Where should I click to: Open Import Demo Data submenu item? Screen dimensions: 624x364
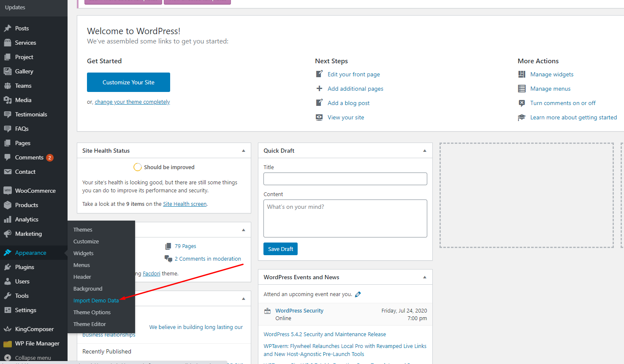point(96,301)
